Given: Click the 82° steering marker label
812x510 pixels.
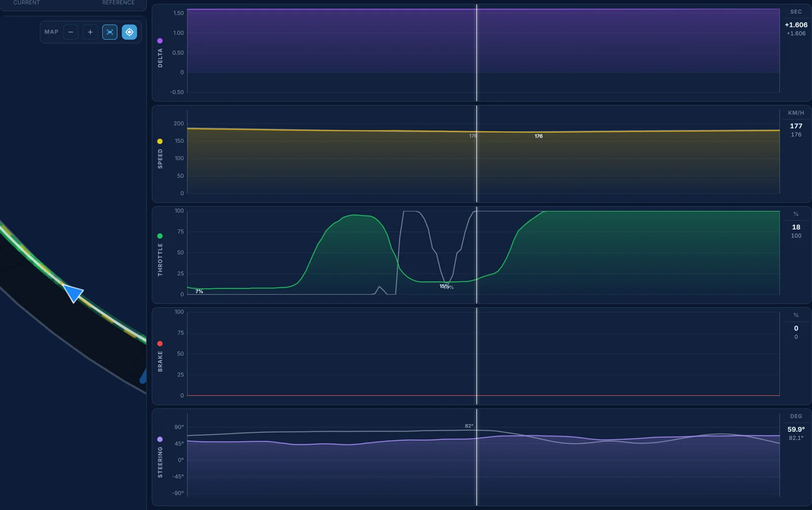Looking at the screenshot, I should point(469,426).
